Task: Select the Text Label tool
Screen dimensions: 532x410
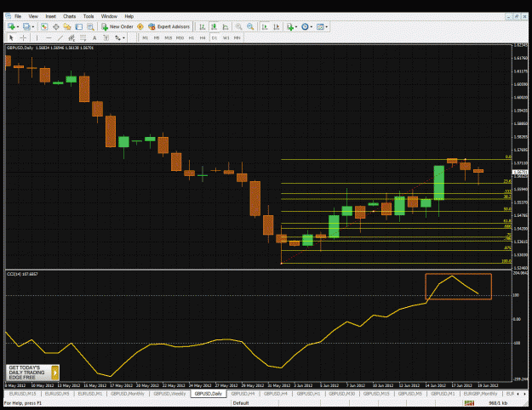Action: [x=106, y=37]
